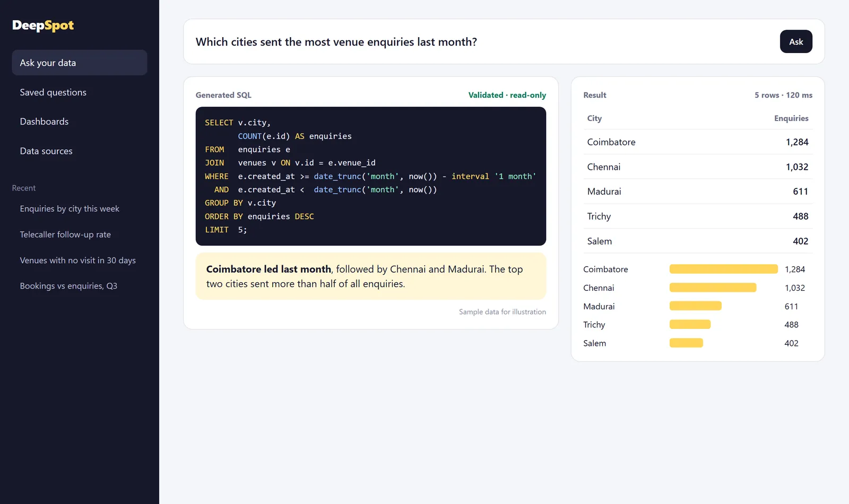
Task: Click the DeepSpot logo
Action: coord(43,25)
